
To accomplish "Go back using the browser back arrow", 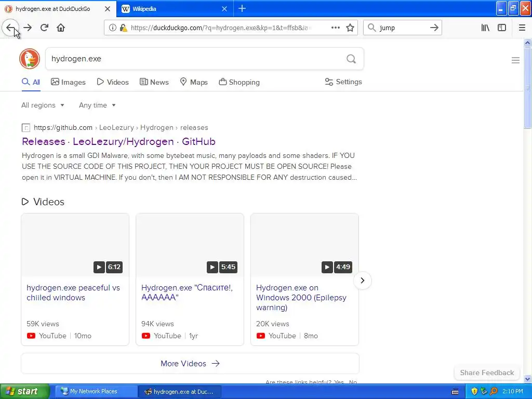I will (10, 28).
